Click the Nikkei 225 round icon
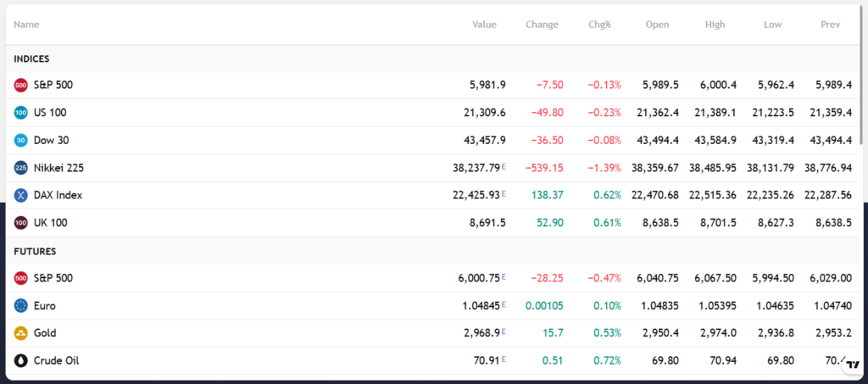Viewport: 868px width, 384px height. point(20,168)
